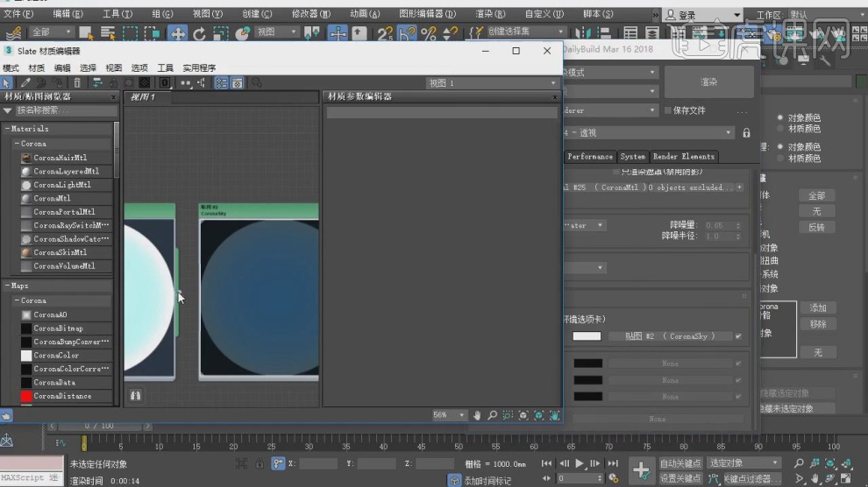Click the 贴图 #2 (CoronaSky) map button
The width and height of the screenshot is (868, 487).
click(670, 336)
